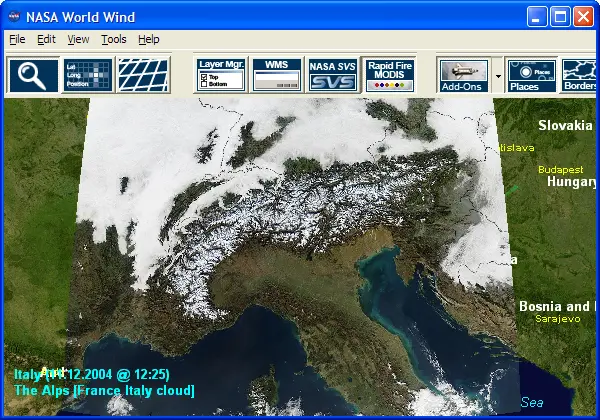Click the NASA logo in title bar
Screen dimensions: 600x420
point(14,17)
